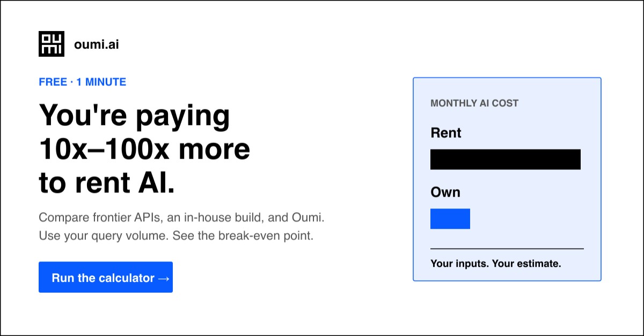Click 'See the break-even point' sentence
Image resolution: width=644 pixels, height=336 pixels.
click(x=243, y=236)
